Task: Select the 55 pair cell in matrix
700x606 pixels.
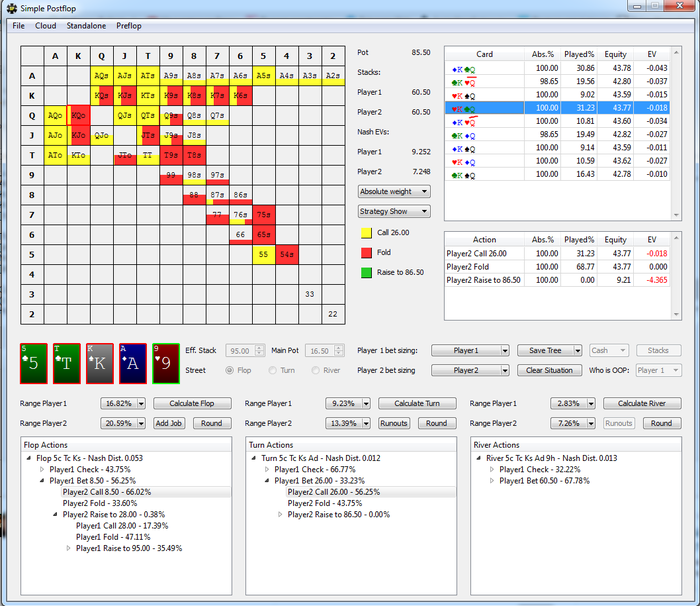Action: pyautogui.click(x=263, y=254)
